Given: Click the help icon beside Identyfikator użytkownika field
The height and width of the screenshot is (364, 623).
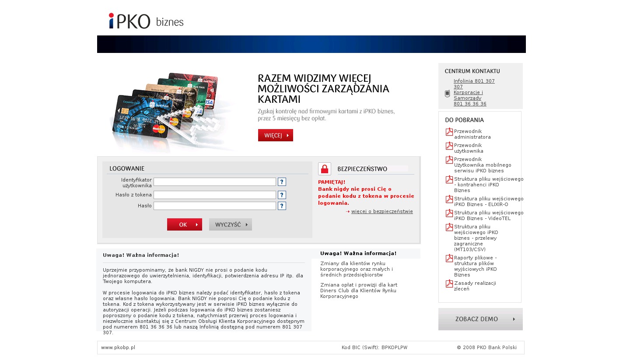Looking at the screenshot, I should 282,182.
